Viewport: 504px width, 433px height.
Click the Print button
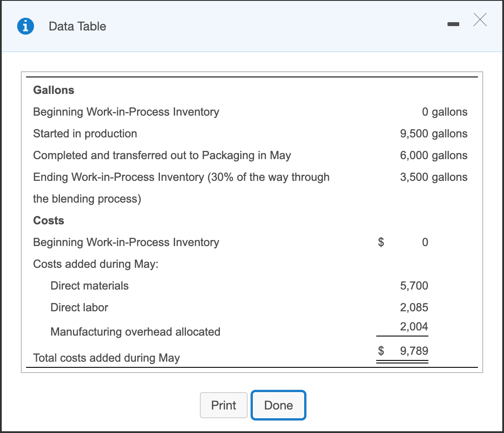click(223, 405)
